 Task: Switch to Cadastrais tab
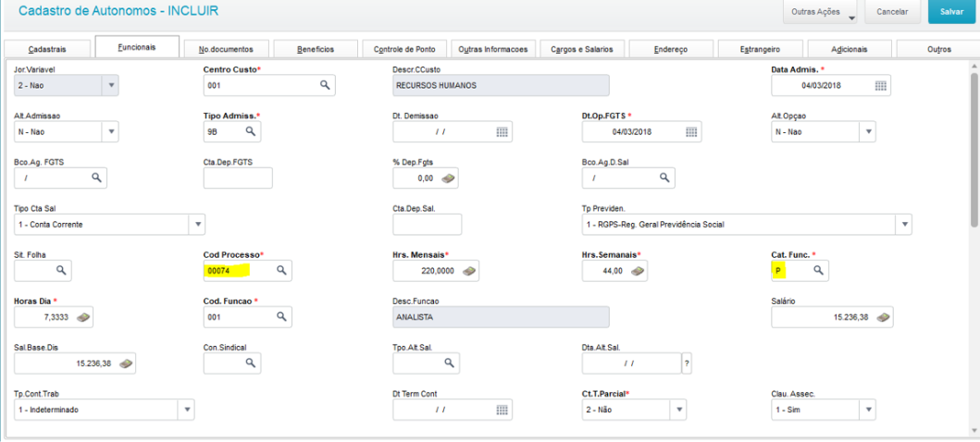click(47, 49)
